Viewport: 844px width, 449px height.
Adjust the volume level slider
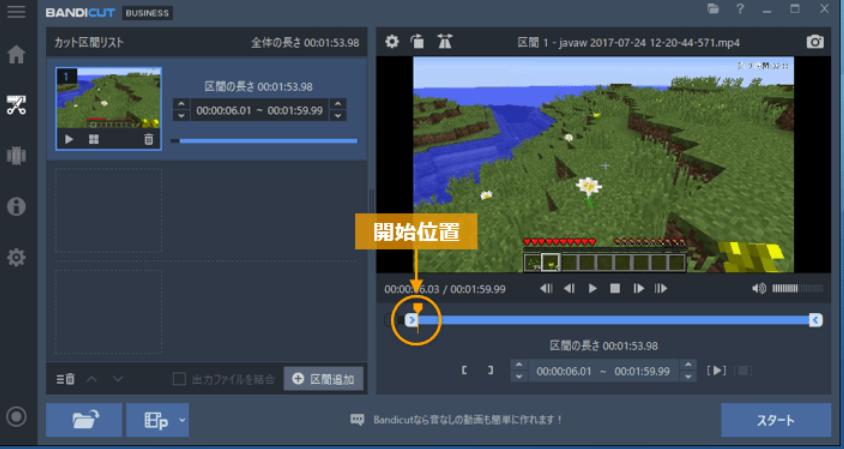pyautogui.click(x=797, y=289)
